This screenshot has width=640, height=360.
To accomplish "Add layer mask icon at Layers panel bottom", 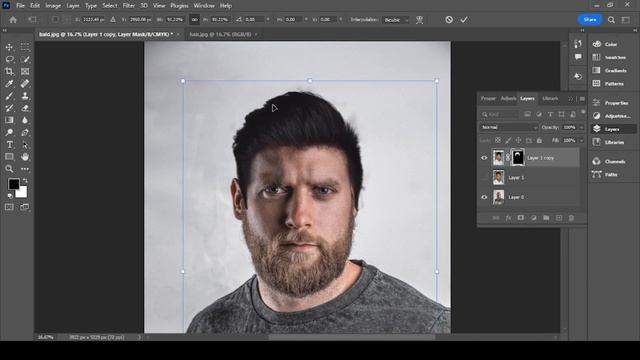I will click(521, 218).
